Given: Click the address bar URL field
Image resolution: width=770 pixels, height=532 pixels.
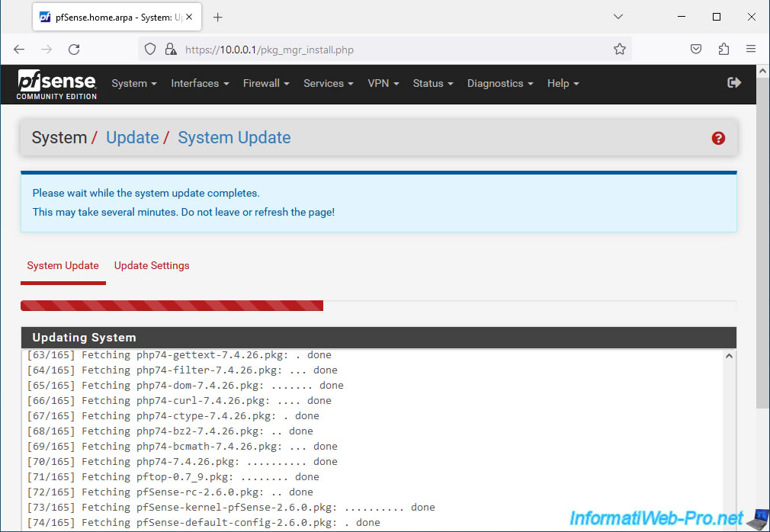Looking at the screenshot, I should tap(385, 49).
